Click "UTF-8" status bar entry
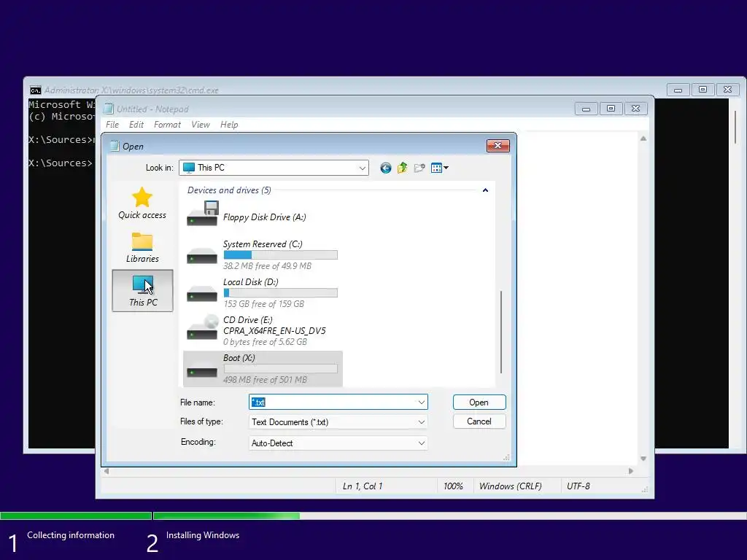Viewport: 747px width, 560px height. point(578,486)
